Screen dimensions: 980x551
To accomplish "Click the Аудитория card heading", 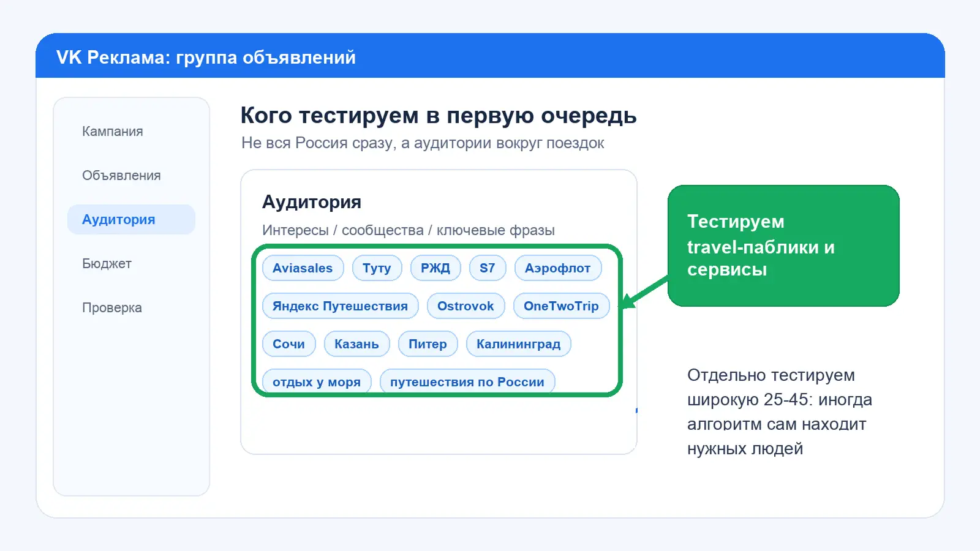I will [x=312, y=202].
